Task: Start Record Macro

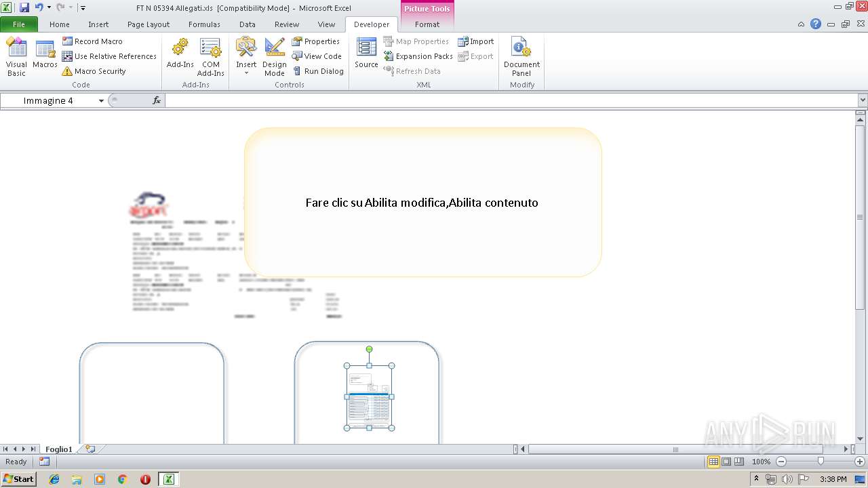Action: pos(92,41)
